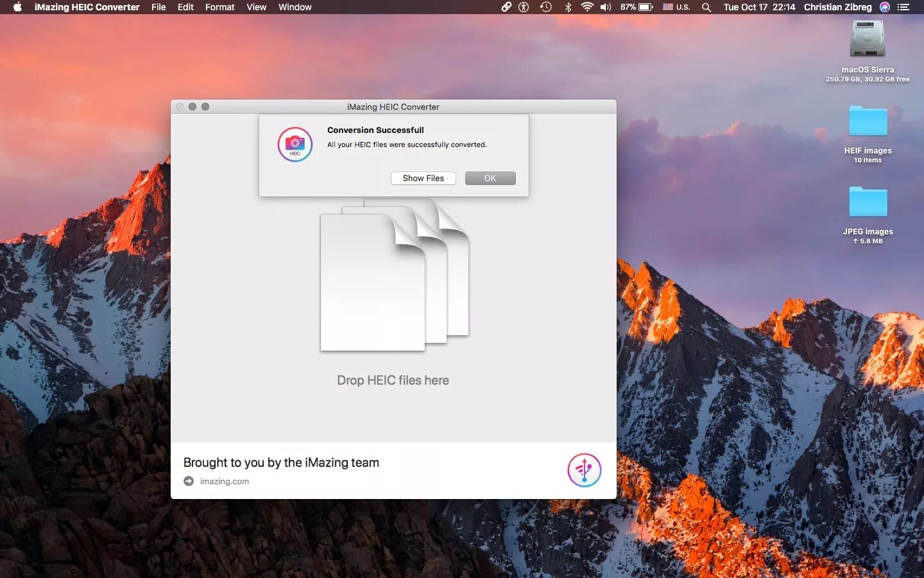
Task: Select the JPEG images folder
Action: click(x=868, y=202)
